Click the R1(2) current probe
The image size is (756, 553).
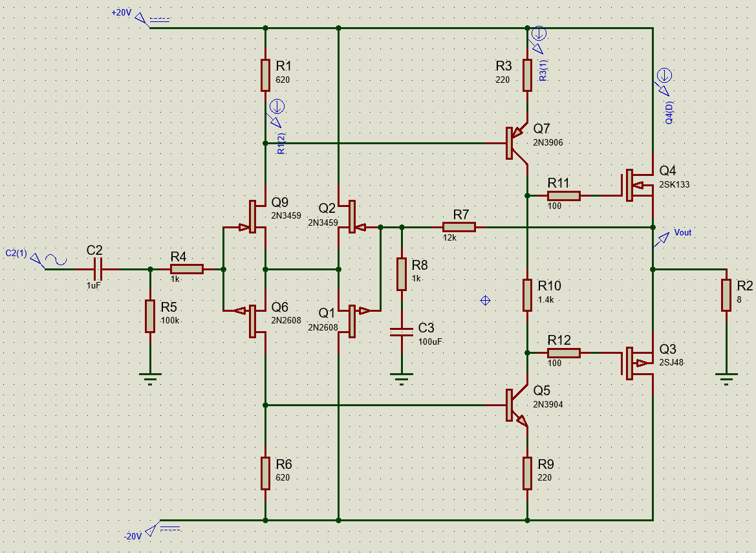tap(276, 113)
